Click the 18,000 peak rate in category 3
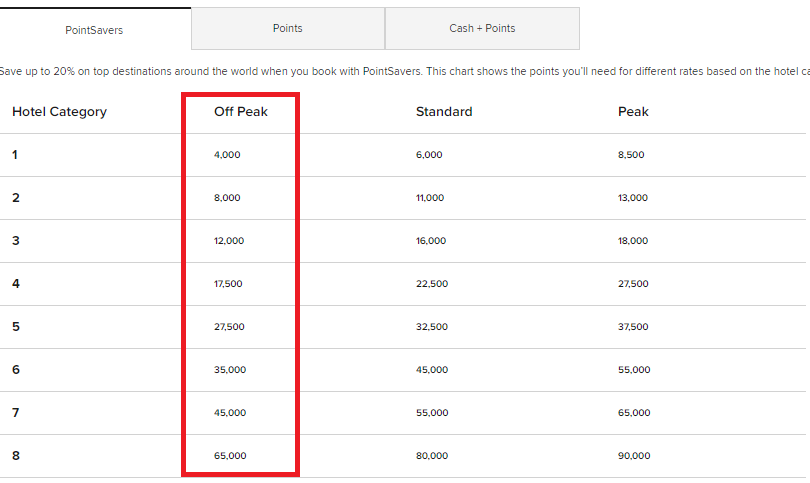 (633, 240)
